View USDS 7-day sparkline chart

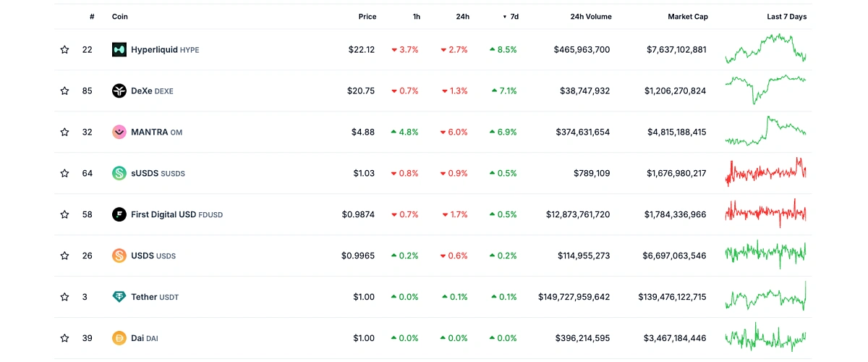tap(765, 254)
